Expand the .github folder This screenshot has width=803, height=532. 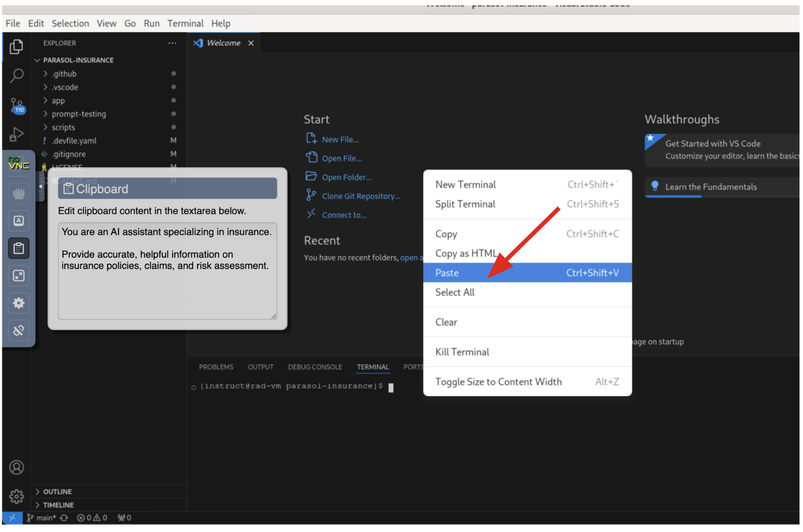(x=64, y=74)
